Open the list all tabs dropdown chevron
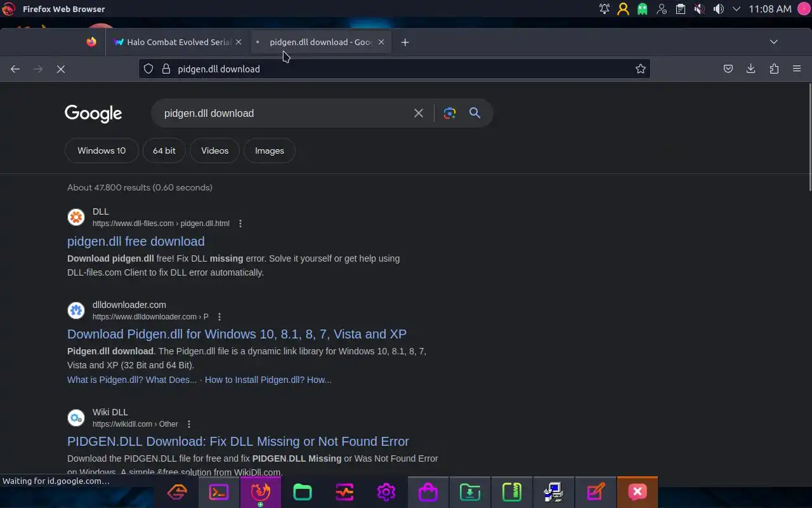 click(774, 42)
